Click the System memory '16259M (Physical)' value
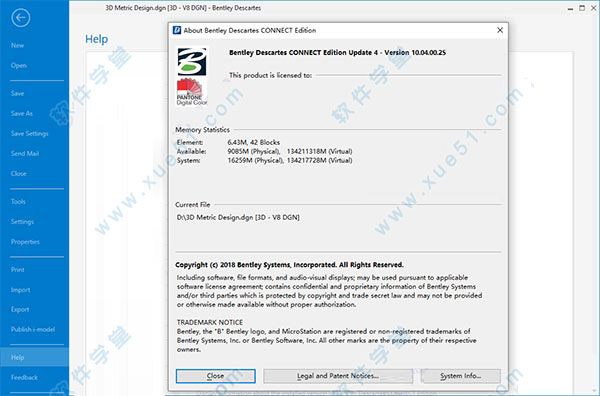The height and width of the screenshot is (396, 600). tap(255, 160)
